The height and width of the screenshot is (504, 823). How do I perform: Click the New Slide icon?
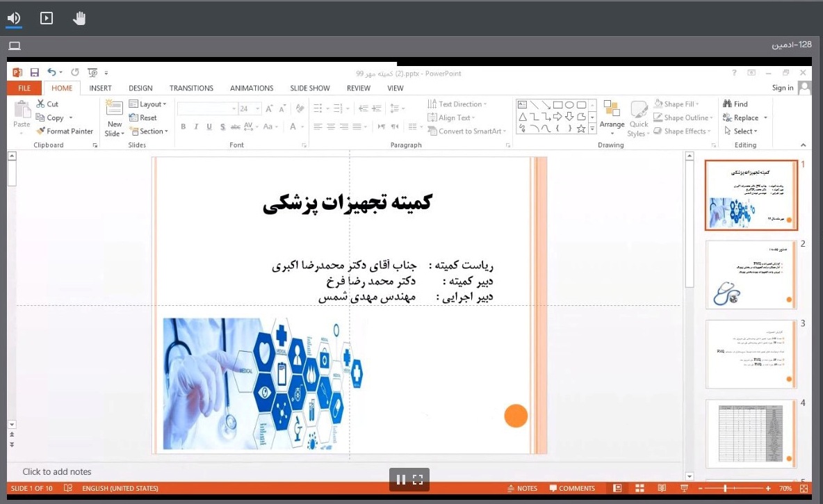(x=114, y=117)
